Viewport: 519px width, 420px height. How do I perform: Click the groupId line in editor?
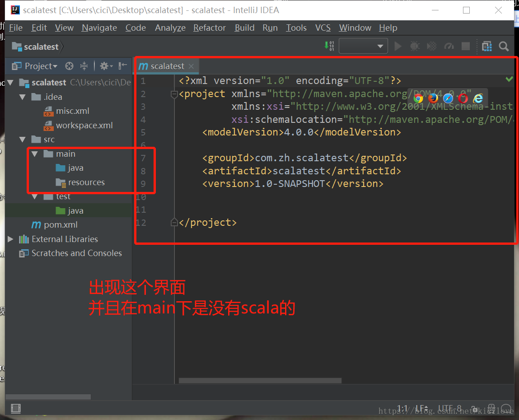304,158
